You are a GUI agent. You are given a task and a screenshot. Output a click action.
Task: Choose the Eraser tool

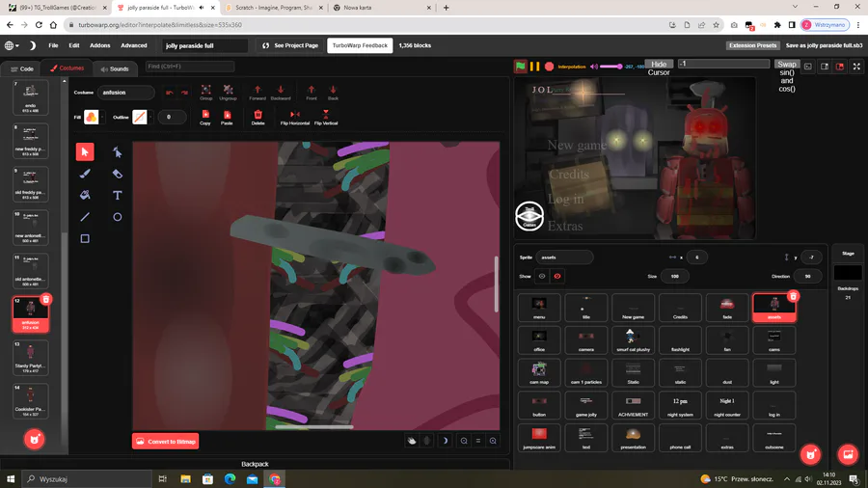coord(118,174)
